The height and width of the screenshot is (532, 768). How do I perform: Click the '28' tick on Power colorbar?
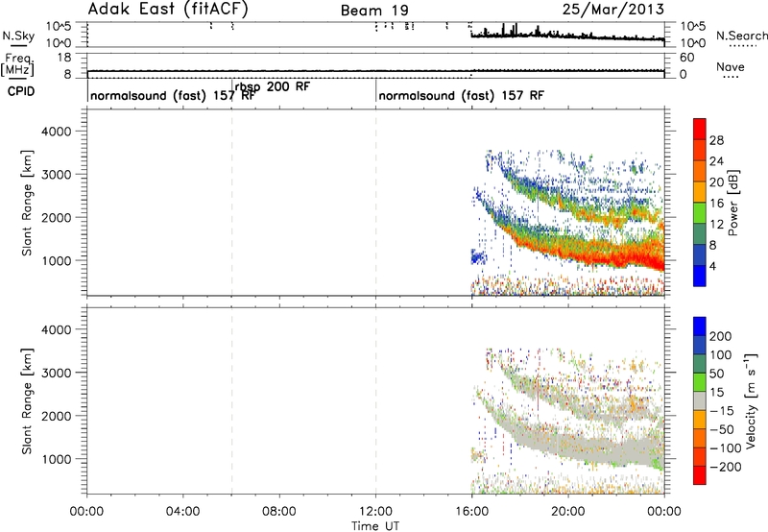(716, 140)
